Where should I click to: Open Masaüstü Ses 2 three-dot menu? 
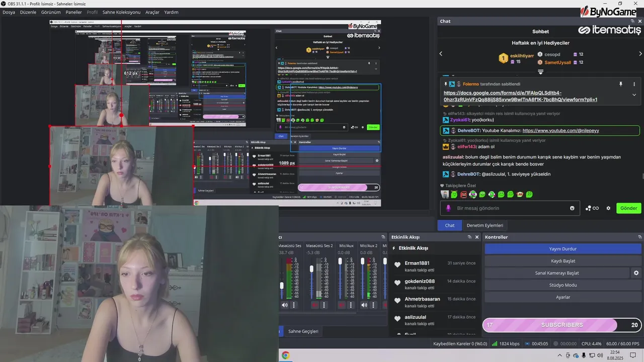click(324, 305)
